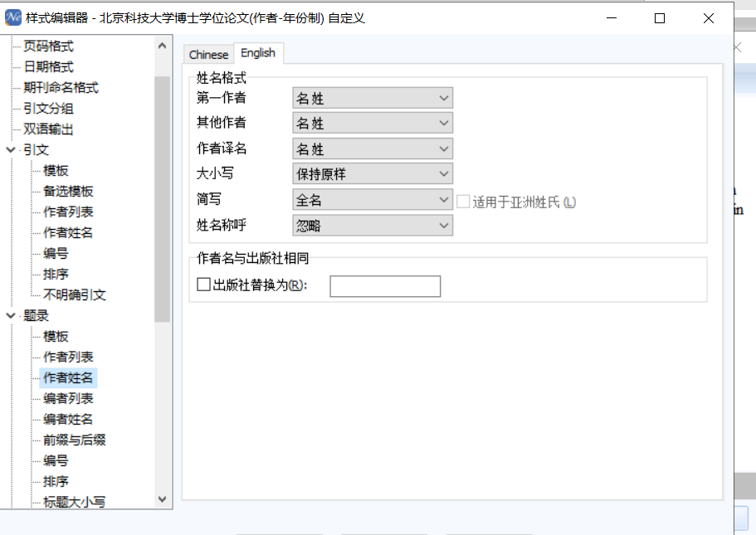Maximize the style editor window

pyautogui.click(x=660, y=18)
